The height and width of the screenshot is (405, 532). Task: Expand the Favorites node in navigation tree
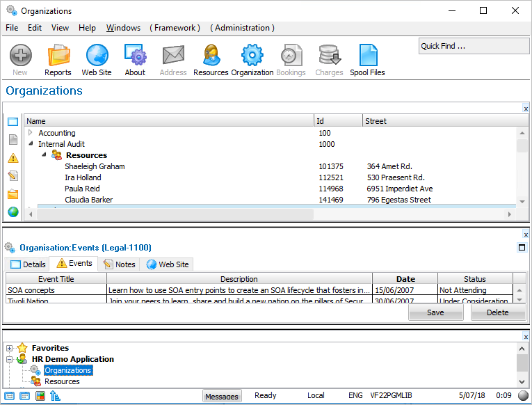10,348
